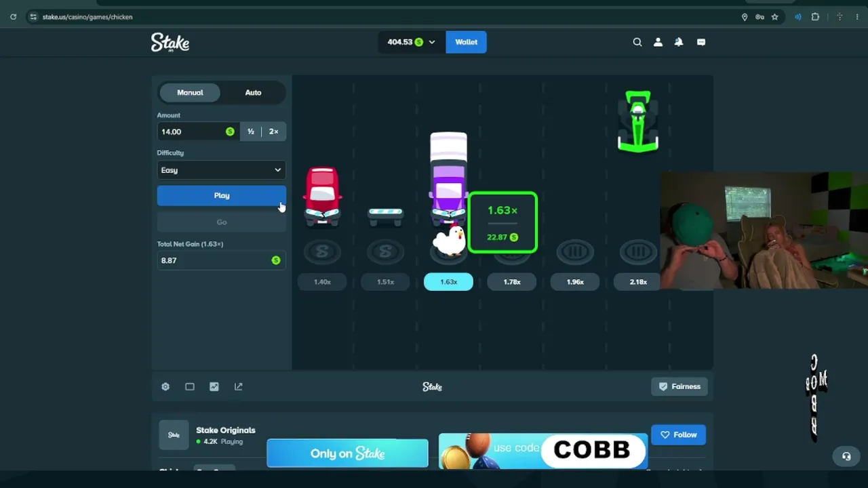
Task: Click the support headset icon
Action: (x=846, y=456)
